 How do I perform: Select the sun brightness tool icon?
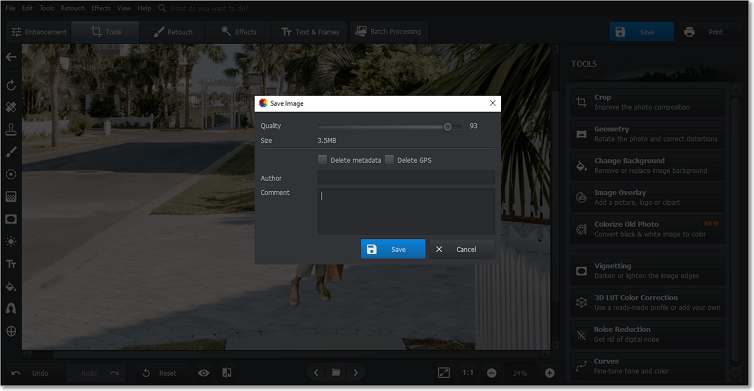click(11, 241)
